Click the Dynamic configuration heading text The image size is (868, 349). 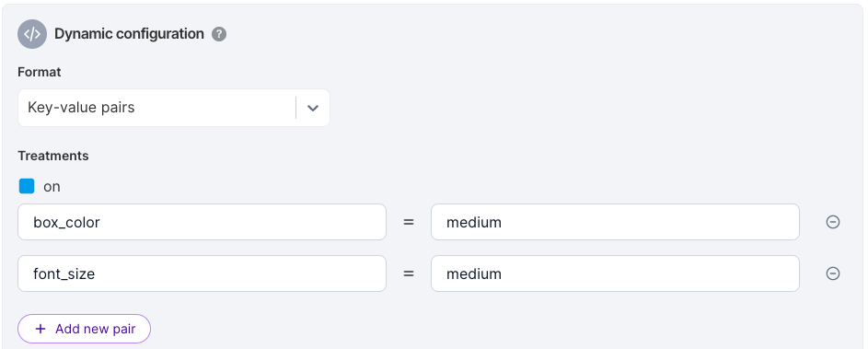coord(129,34)
